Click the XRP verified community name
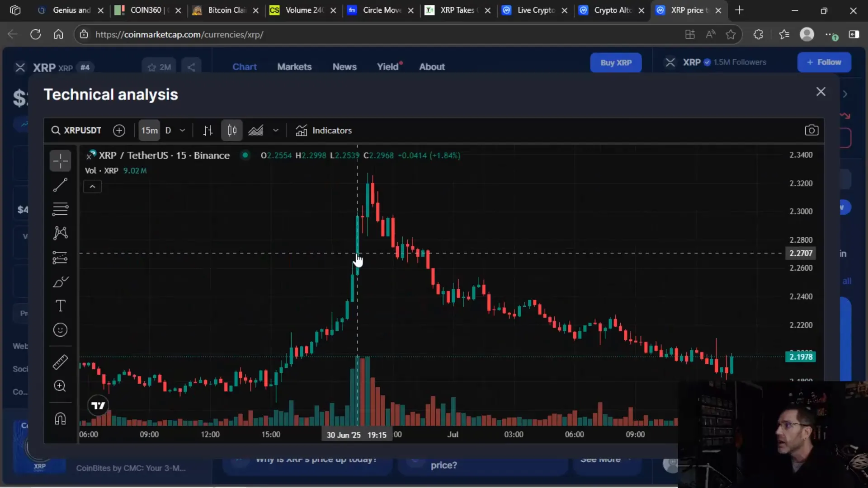Image resolution: width=868 pixels, height=488 pixels. [691, 62]
